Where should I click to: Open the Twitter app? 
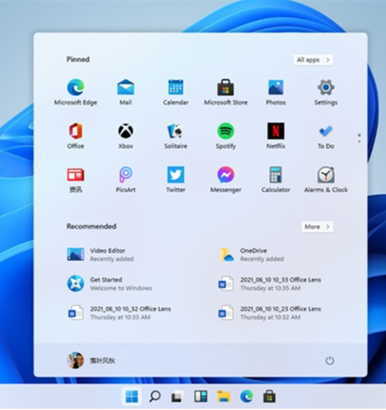[x=176, y=180]
